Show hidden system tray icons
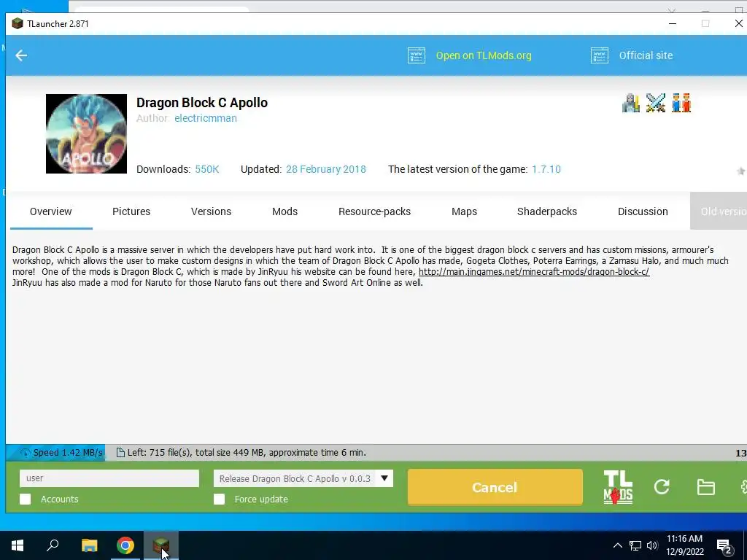The image size is (747, 560). coord(617,545)
